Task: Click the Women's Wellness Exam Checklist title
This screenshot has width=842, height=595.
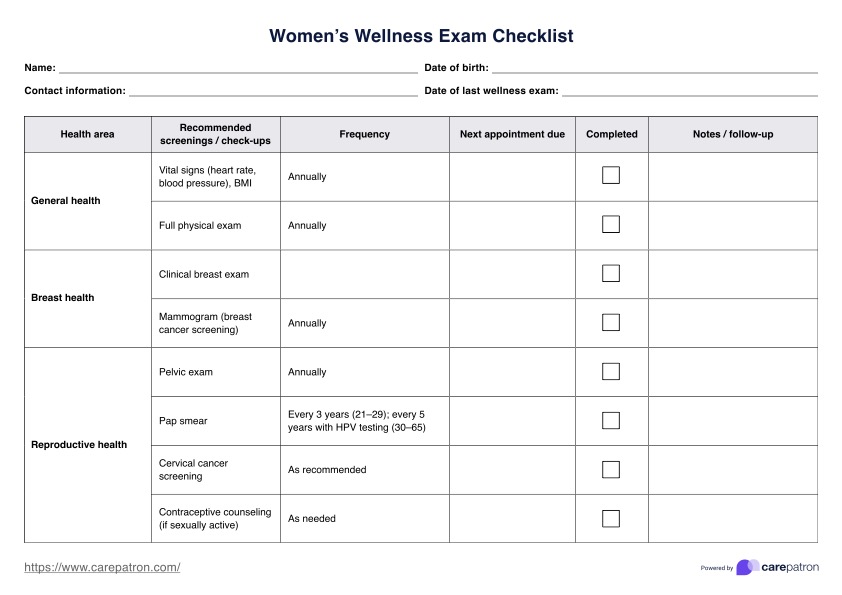Action: [421, 36]
